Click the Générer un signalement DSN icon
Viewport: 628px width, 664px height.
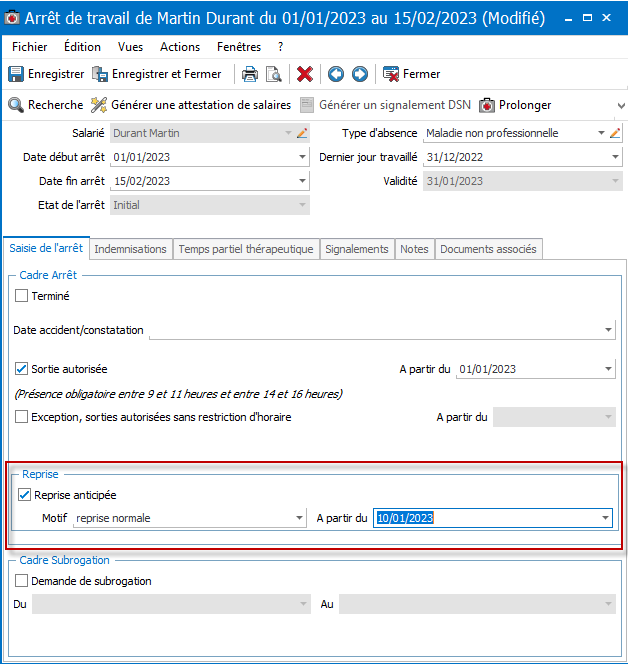point(307,105)
